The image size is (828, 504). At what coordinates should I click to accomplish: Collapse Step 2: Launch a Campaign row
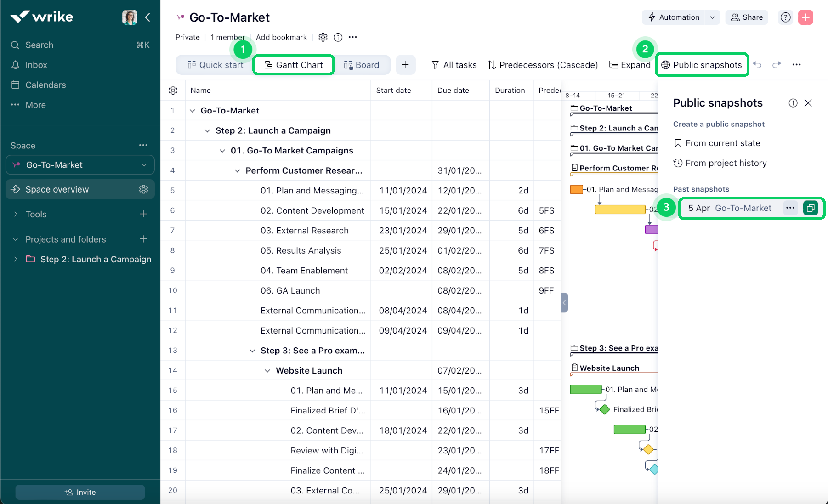point(207,131)
